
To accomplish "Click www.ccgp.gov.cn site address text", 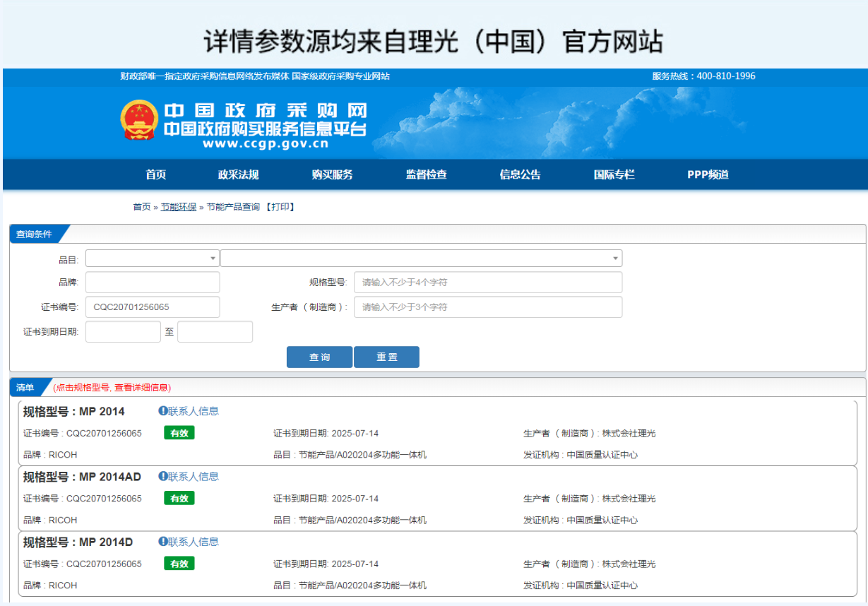I will (265, 143).
